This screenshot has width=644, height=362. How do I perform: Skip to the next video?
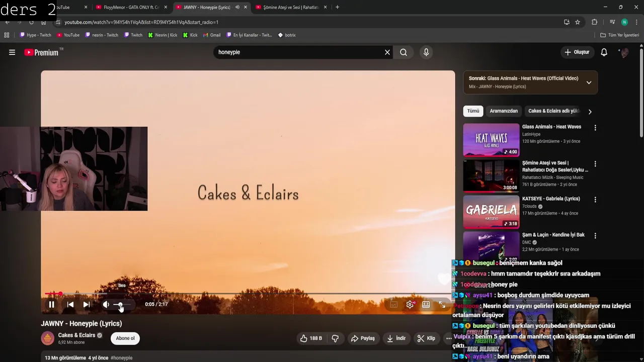point(87,304)
